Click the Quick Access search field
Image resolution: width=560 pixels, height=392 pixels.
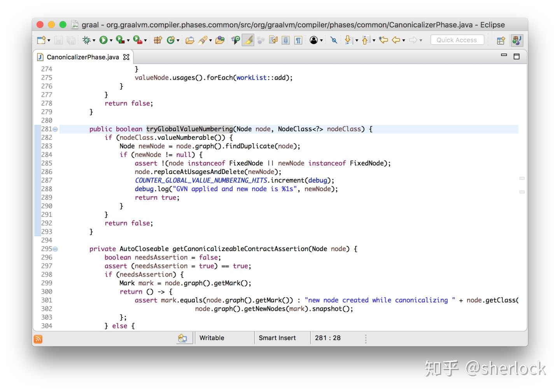coord(457,40)
